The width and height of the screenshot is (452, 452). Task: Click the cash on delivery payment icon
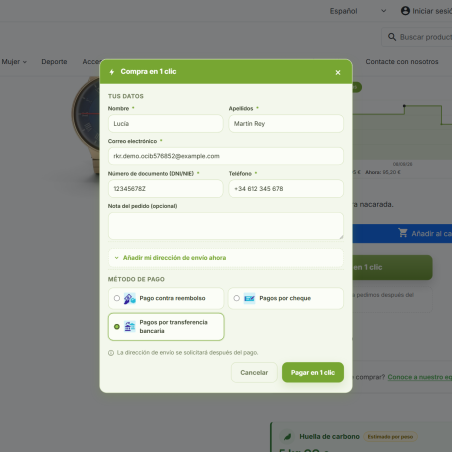click(x=130, y=298)
